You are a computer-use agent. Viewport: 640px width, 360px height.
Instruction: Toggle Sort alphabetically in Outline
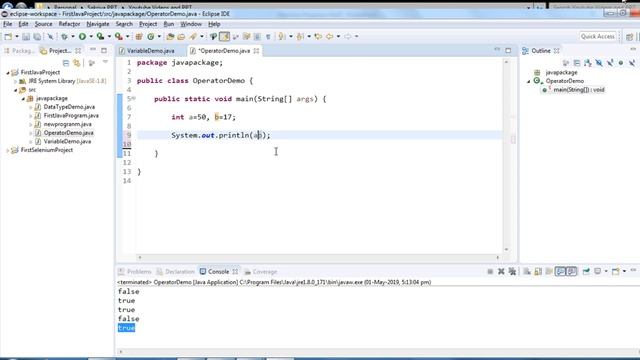[588, 63]
